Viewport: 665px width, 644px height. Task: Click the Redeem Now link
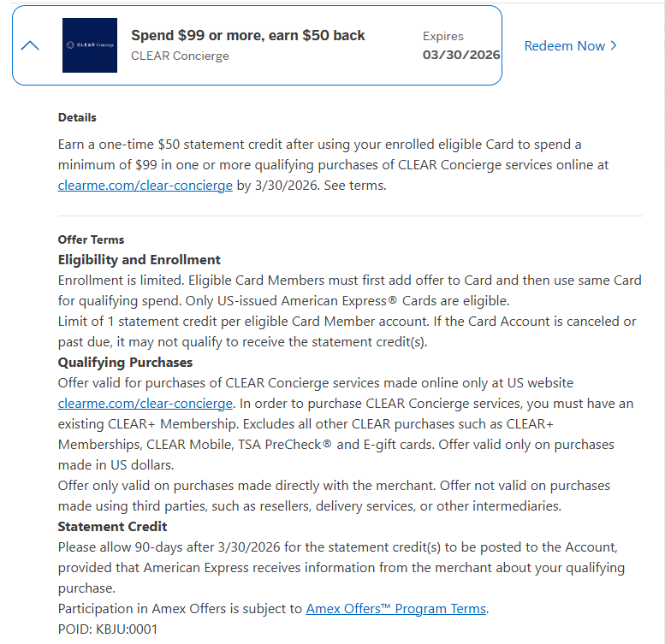[x=564, y=46]
